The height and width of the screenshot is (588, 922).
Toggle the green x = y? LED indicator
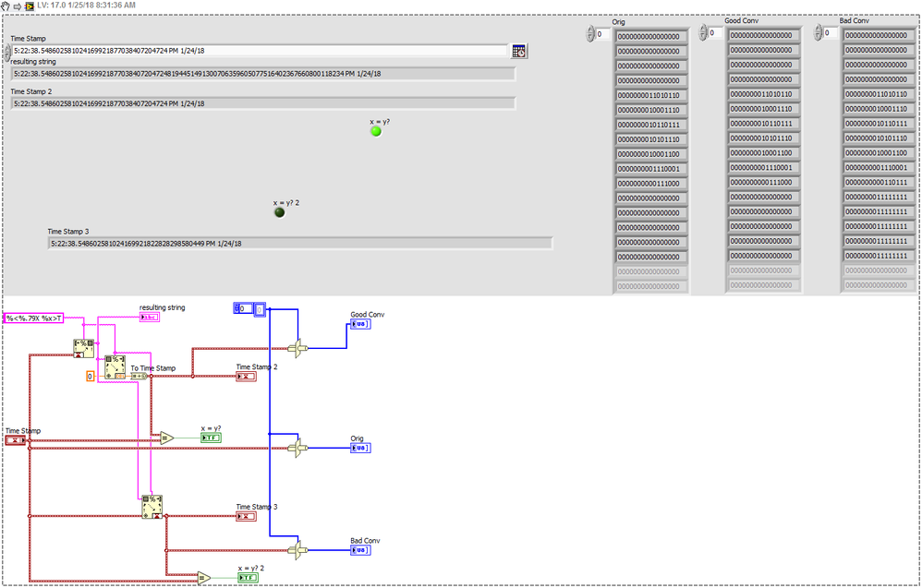pos(376,131)
